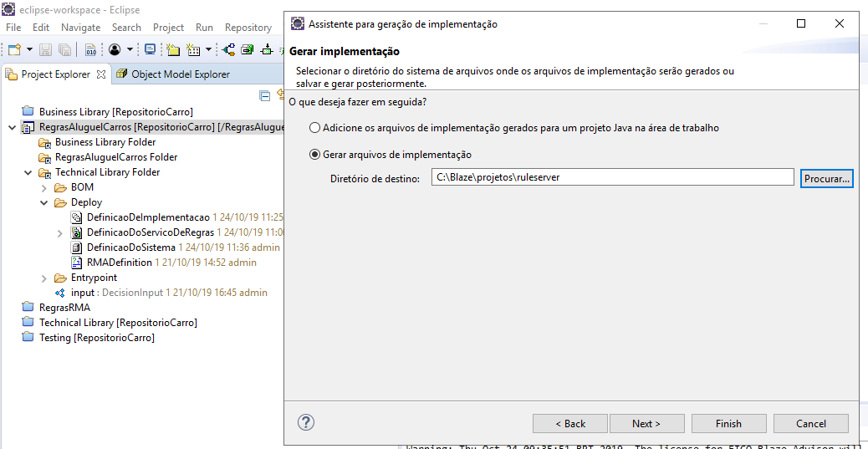Click Collapse All icon in Project Explorer

pyautogui.click(x=265, y=95)
